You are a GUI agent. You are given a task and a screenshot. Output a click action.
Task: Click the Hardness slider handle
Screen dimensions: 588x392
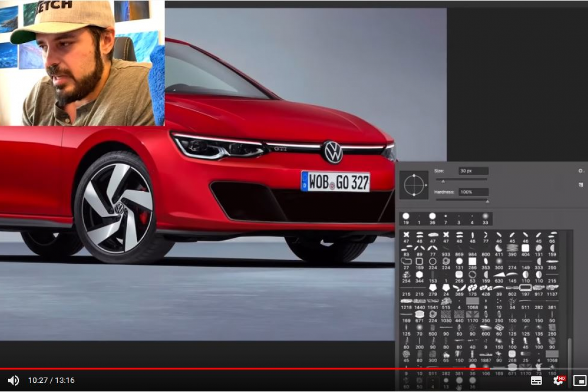pyautogui.click(x=487, y=201)
